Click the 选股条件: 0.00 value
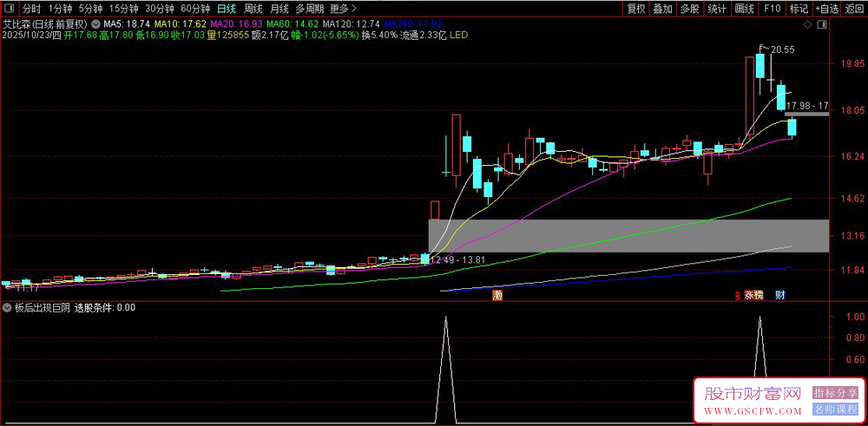 pyautogui.click(x=105, y=309)
